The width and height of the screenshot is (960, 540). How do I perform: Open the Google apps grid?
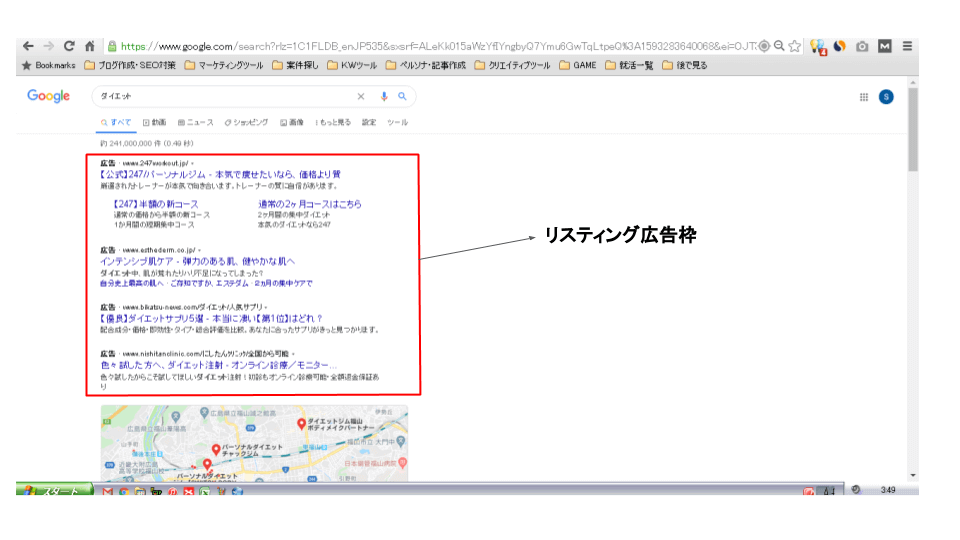tap(864, 97)
